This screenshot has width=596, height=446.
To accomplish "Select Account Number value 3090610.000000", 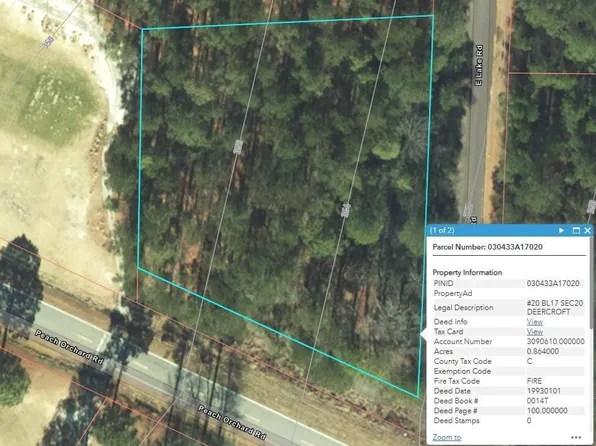I will click(556, 341).
